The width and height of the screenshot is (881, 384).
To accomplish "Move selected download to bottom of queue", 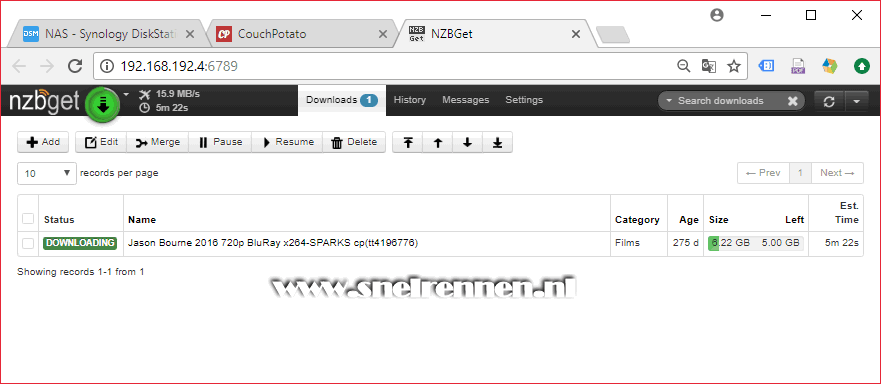I will 497,143.
